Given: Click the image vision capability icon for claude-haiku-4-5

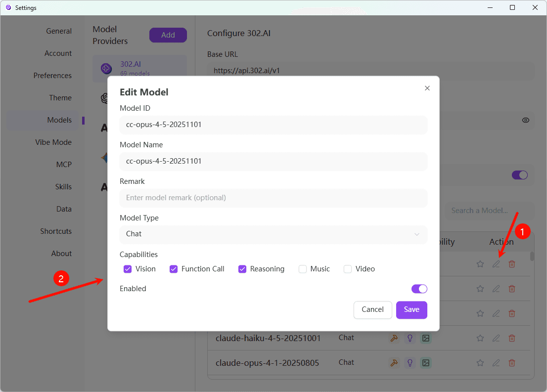Looking at the screenshot, I should [x=426, y=338].
